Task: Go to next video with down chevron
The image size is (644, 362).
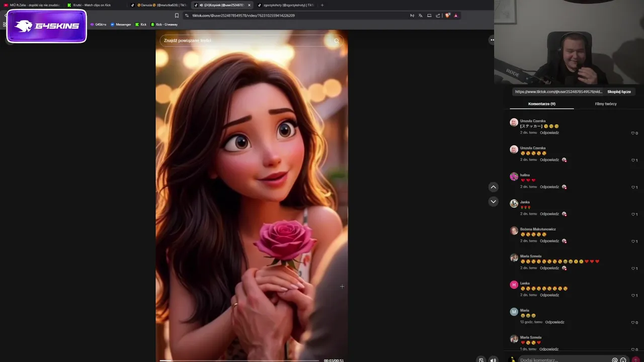Action: [x=493, y=202]
